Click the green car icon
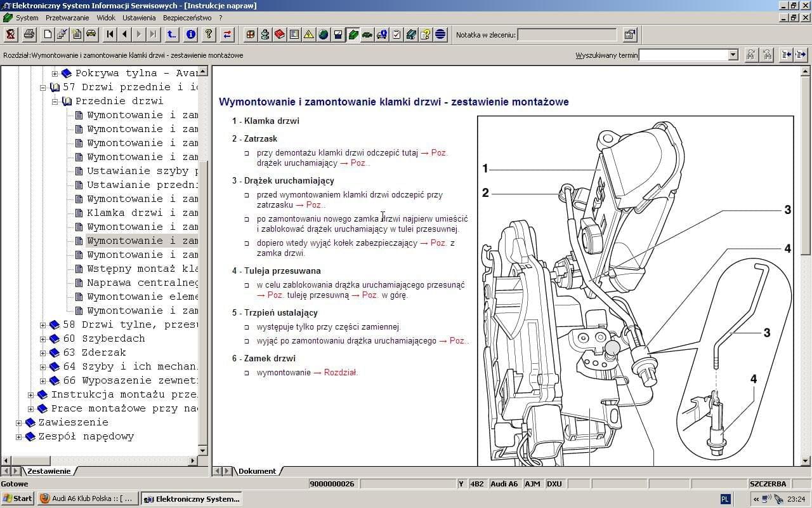 pyautogui.click(x=367, y=34)
